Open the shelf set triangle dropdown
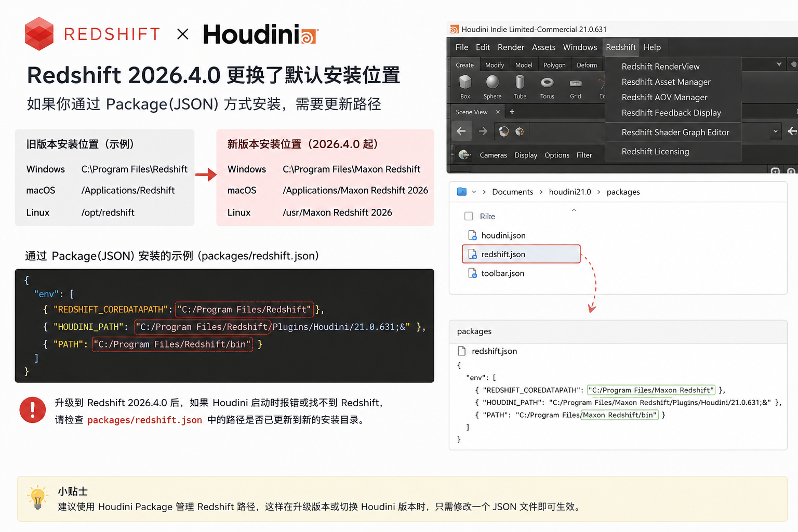 coord(779,64)
